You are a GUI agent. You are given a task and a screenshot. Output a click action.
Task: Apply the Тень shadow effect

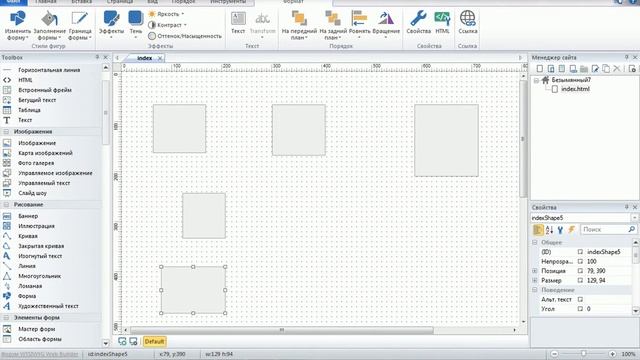(x=136, y=24)
